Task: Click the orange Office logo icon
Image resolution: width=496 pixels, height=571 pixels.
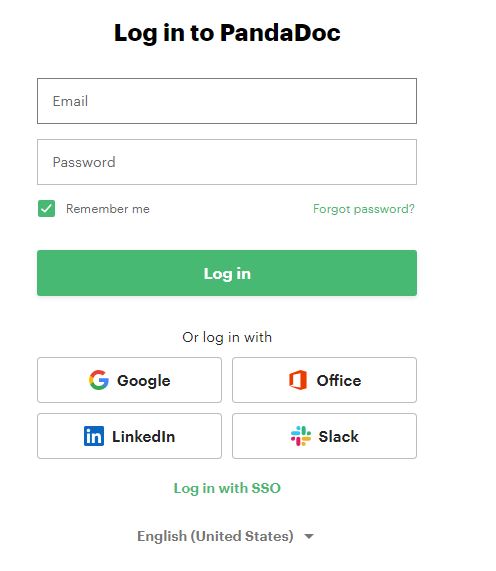Action: tap(298, 380)
